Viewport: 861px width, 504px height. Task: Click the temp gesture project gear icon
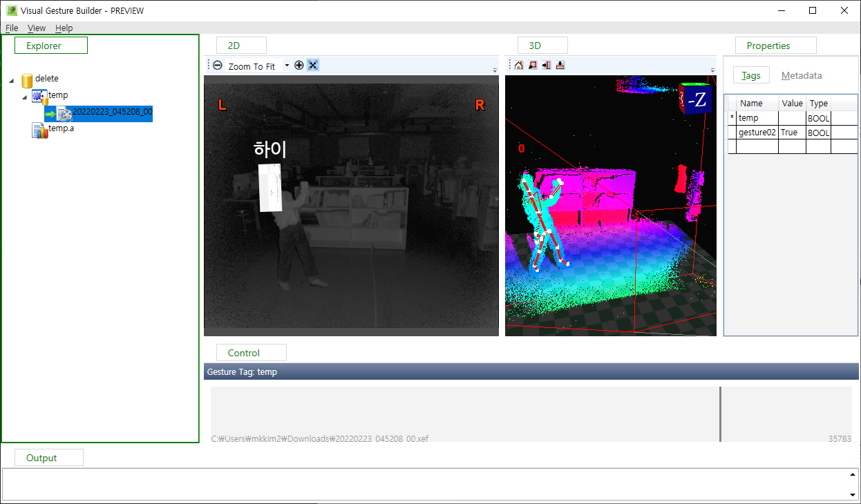pos(39,96)
